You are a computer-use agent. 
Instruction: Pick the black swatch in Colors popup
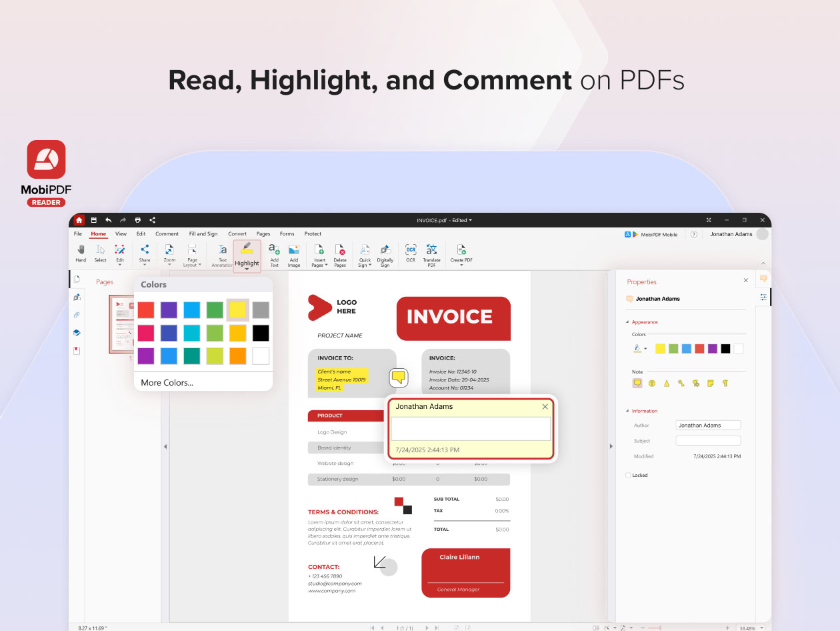261,333
